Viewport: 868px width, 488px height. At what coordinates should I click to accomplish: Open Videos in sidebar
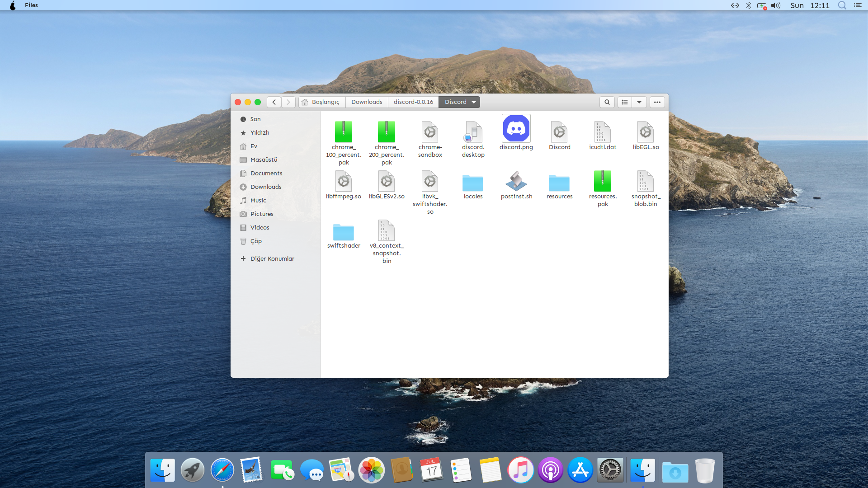click(x=276, y=228)
